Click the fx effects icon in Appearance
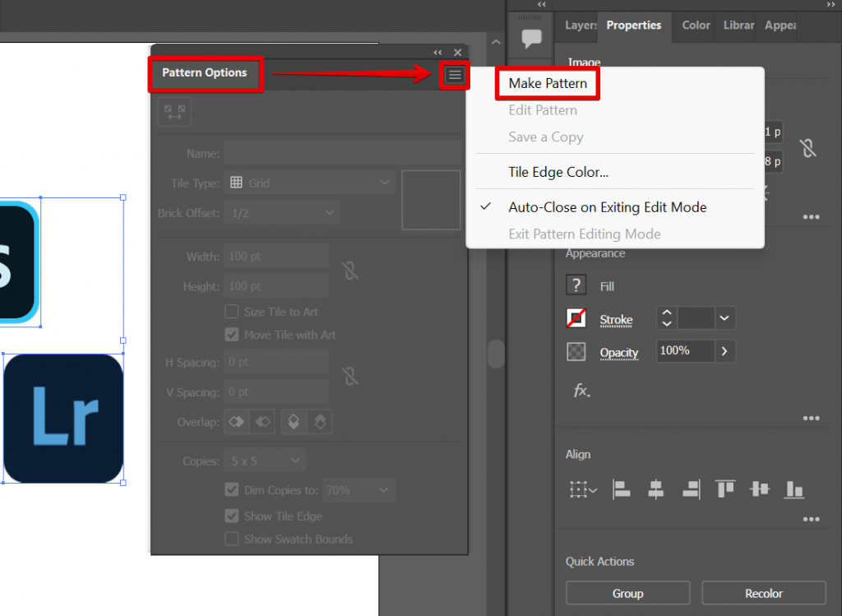Screen dimensions: 842x616 click(x=581, y=391)
